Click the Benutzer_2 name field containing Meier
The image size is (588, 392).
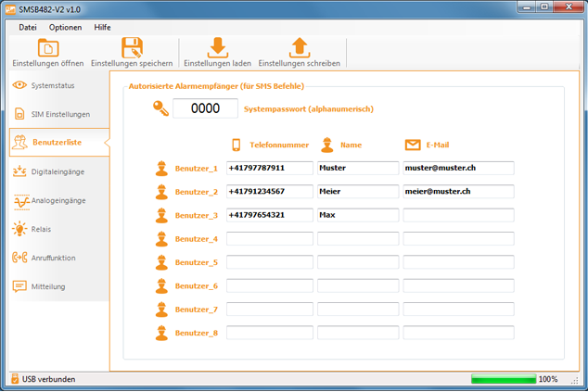357,192
